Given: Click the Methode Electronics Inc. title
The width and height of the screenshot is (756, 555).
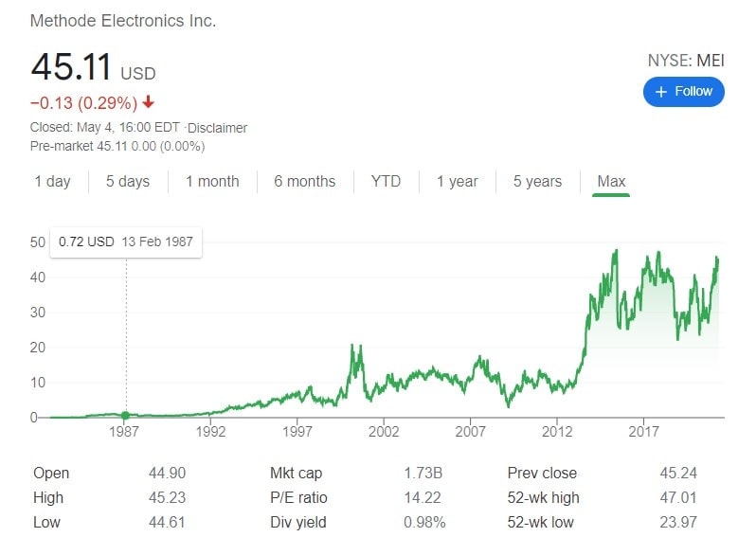Looking at the screenshot, I should click(123, 20).
